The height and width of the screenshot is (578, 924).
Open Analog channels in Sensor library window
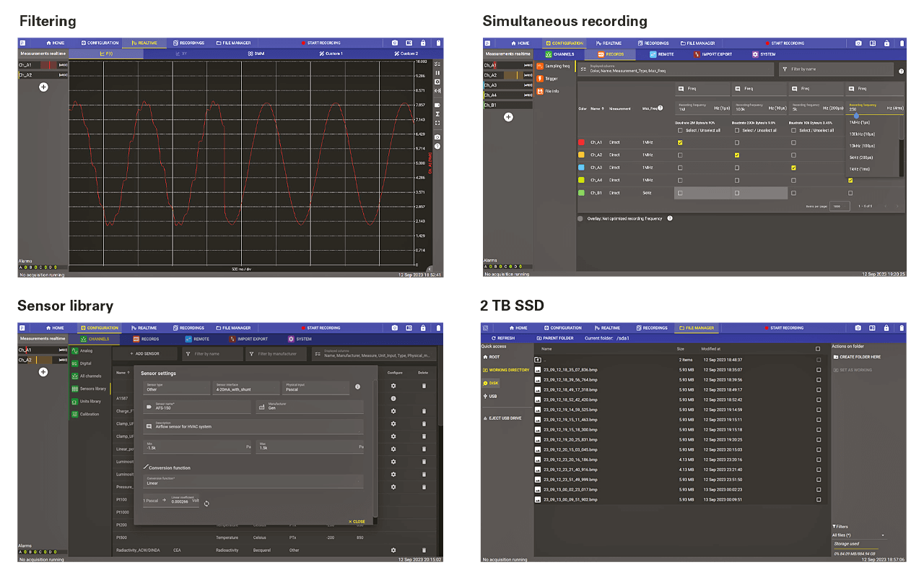click(x=82, y=351)
